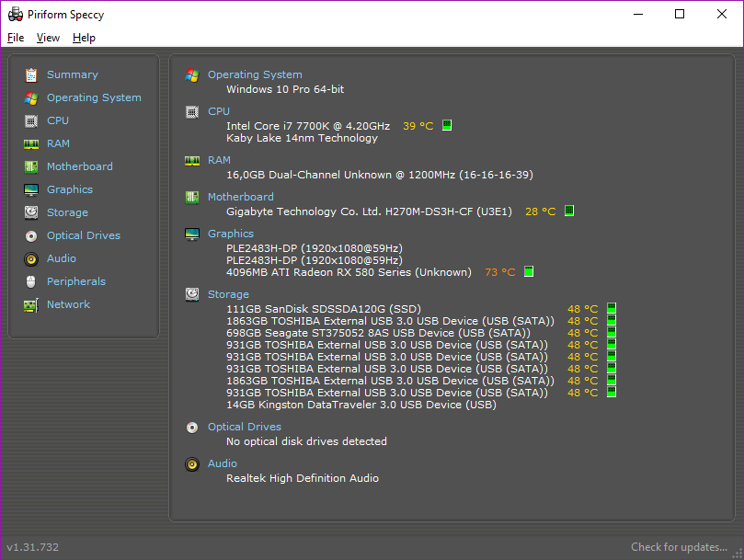Click the Radeon RX 580 temperature indicator
The height and width of the screenshot is (560, 744).
pos(528,272)
